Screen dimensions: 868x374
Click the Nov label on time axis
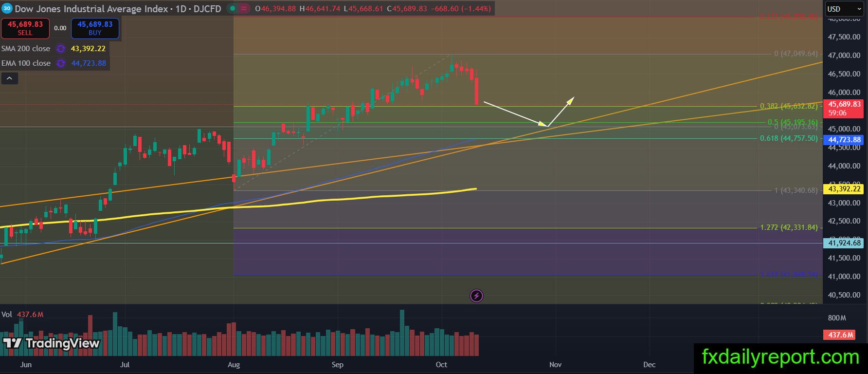pyautogui.click(x=556, y=365)
